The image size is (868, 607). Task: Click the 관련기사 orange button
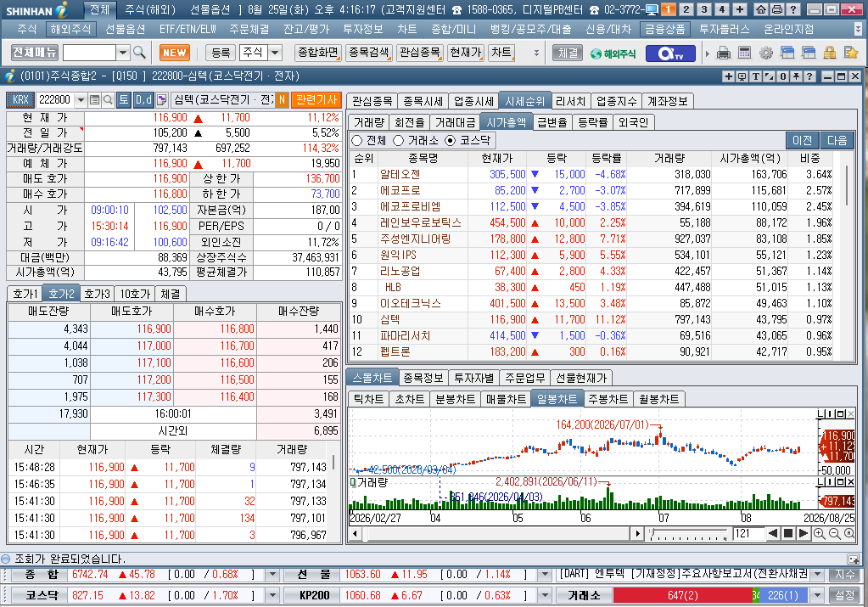click(316, 99)
